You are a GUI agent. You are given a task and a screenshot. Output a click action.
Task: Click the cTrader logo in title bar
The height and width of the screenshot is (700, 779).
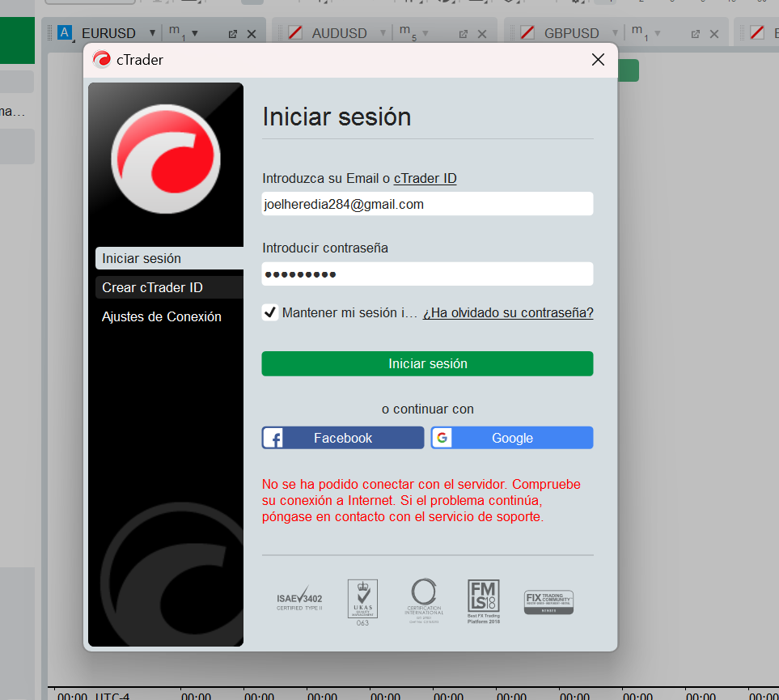[102, 60]
